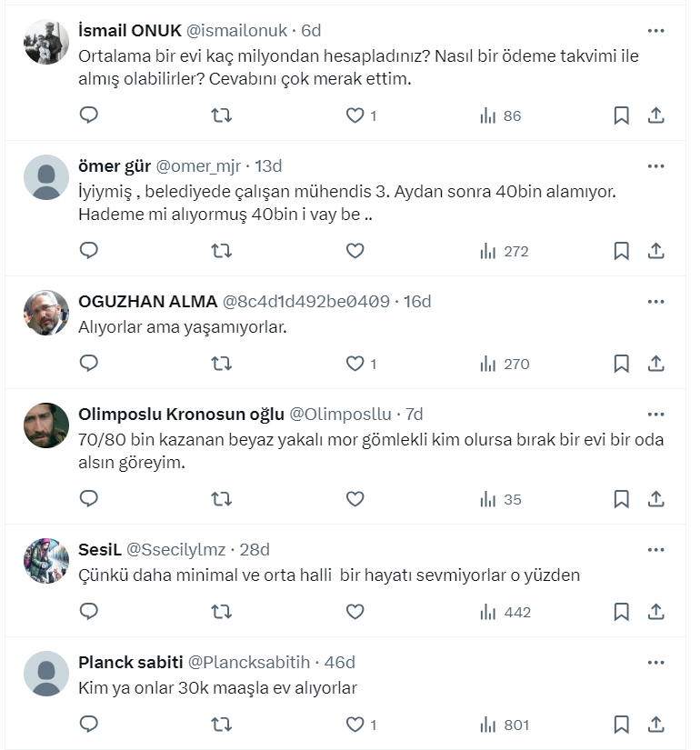Open view count on ömer gür's tweet
The width and height of the screenshot is (700, 750).
pos(505,251)
